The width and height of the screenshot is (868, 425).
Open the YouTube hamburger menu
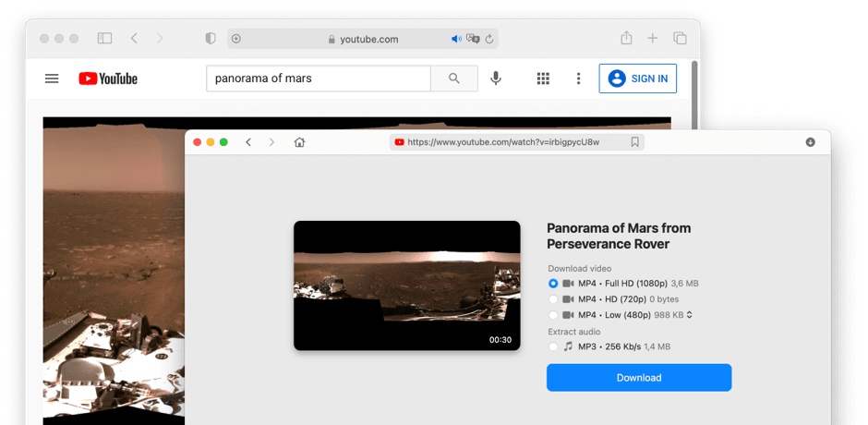[x=52, y=79]
